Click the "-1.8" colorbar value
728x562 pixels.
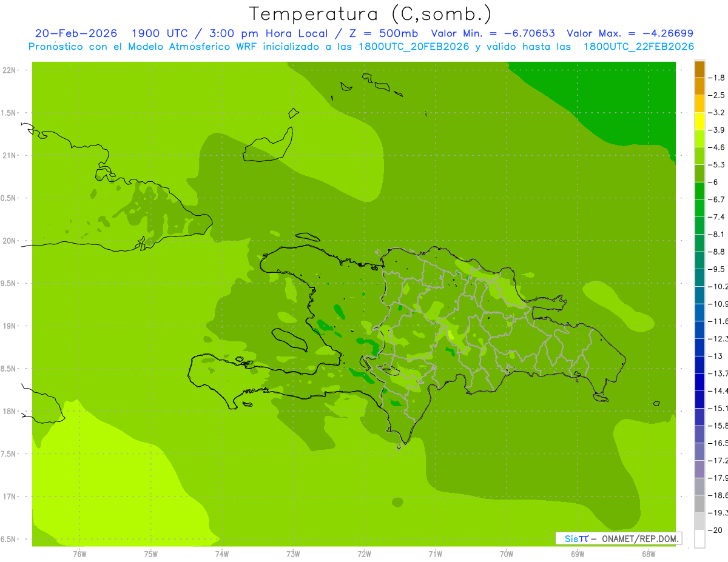click(717, 78)
